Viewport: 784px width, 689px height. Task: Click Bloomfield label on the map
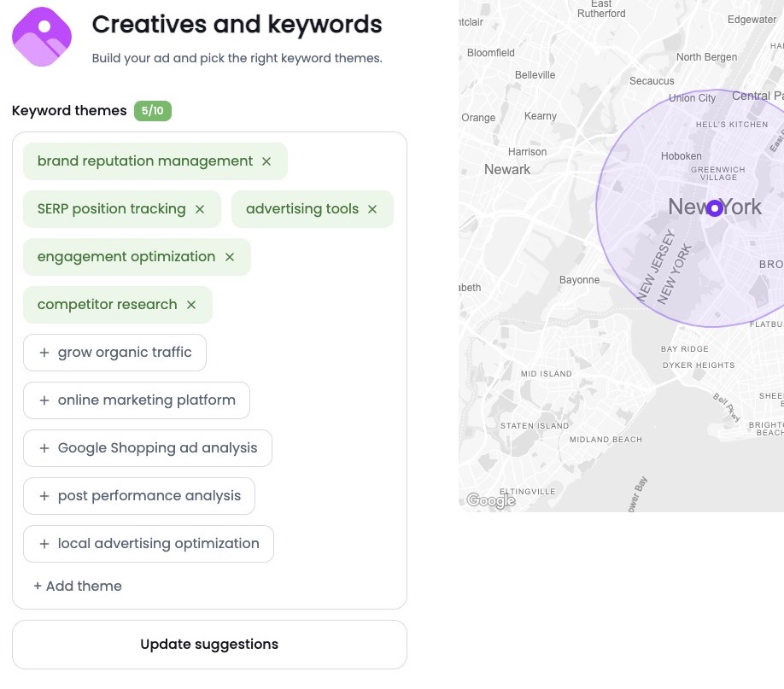coord(490,53)
